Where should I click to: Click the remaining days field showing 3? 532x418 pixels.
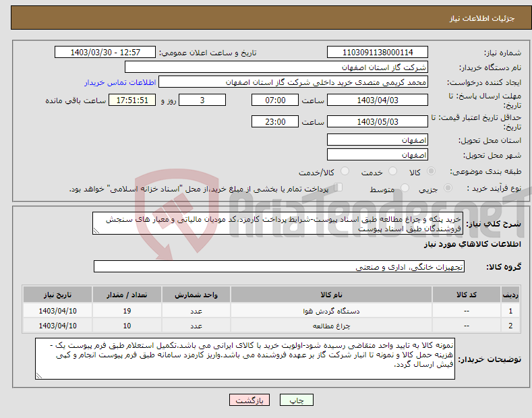click(x=202, y=100)
